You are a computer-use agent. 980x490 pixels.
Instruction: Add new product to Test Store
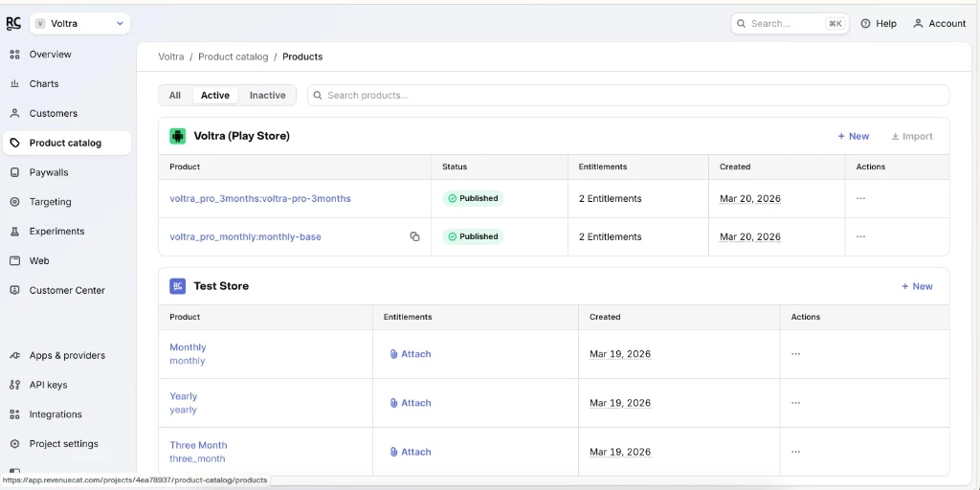pyautogui.click(x=917, y=286)
